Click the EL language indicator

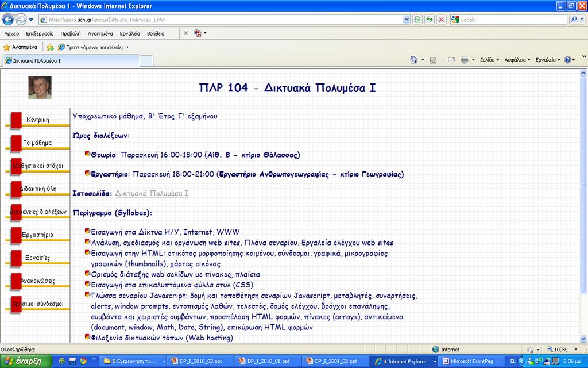tap(513, 361)
